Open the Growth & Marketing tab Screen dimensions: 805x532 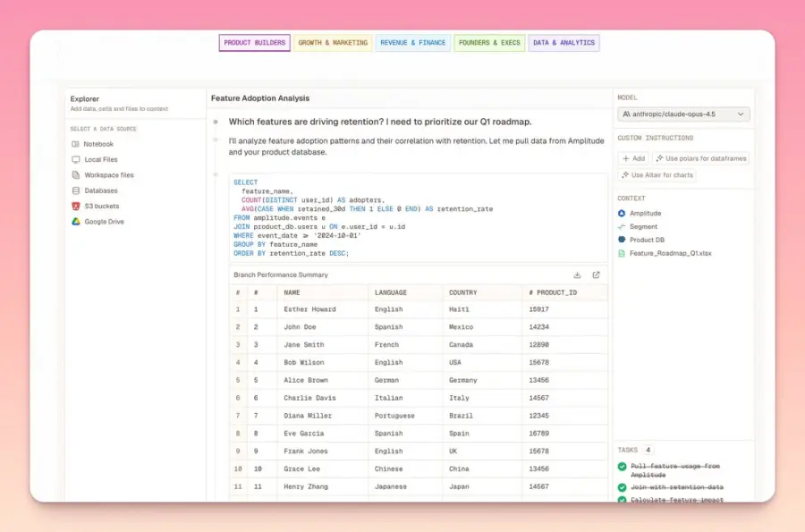333,43
